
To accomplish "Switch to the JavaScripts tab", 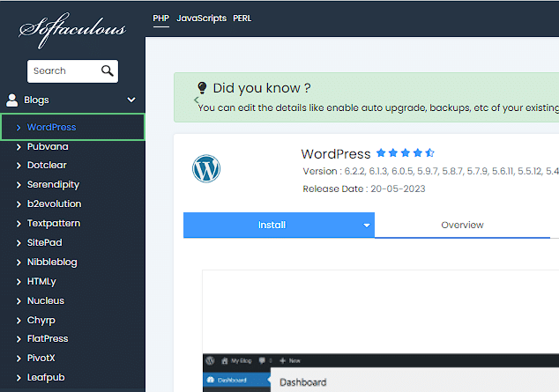I will (201, 18).
